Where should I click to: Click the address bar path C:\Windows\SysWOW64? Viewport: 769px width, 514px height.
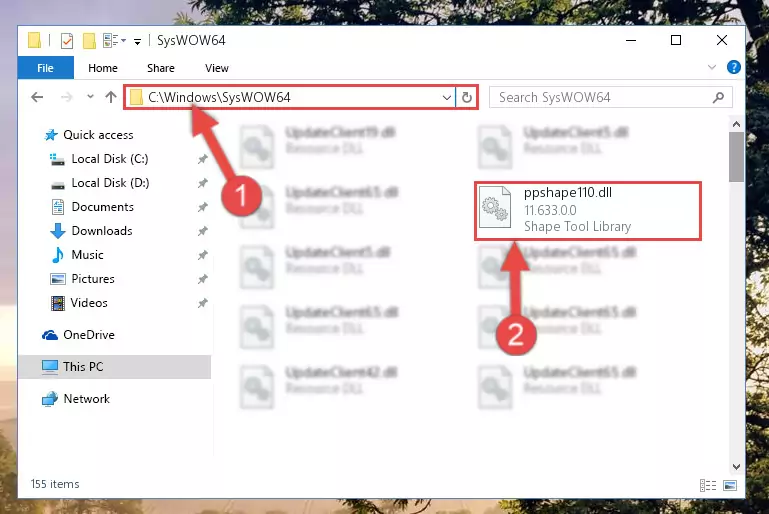(x=219, y=97)
